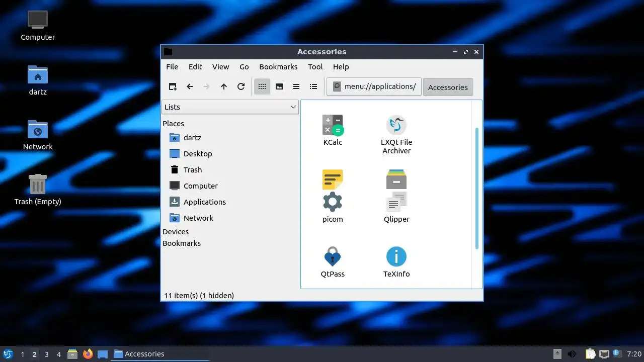Switch to workspace 2 in the pager

click(x=34, y=354)
